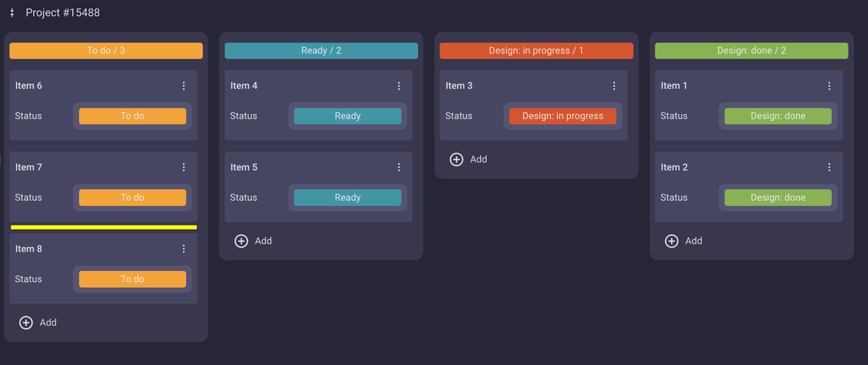
Task: Click the drag handle icon beside Project #15488
Action: 12,13
